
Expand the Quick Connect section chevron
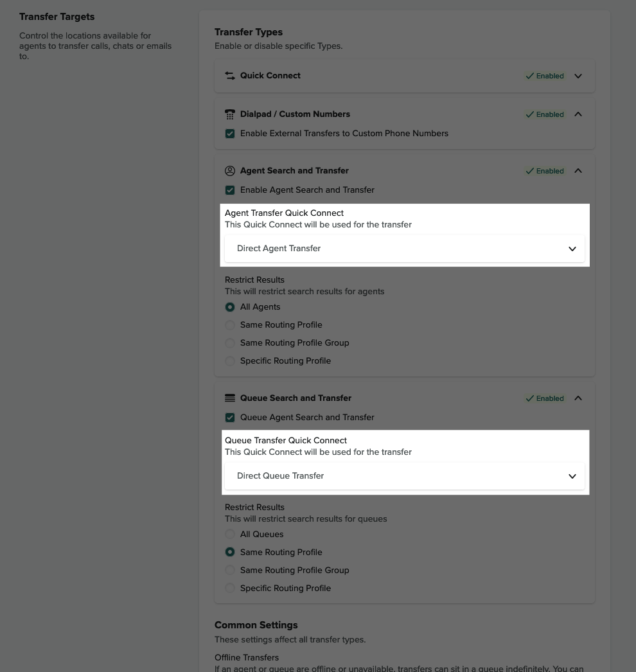point(578,76)
